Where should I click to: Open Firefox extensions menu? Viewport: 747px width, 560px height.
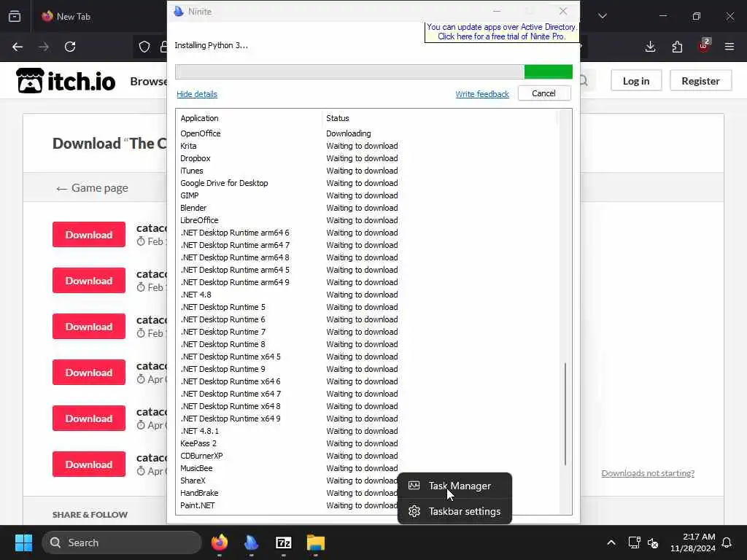point(677,47)
